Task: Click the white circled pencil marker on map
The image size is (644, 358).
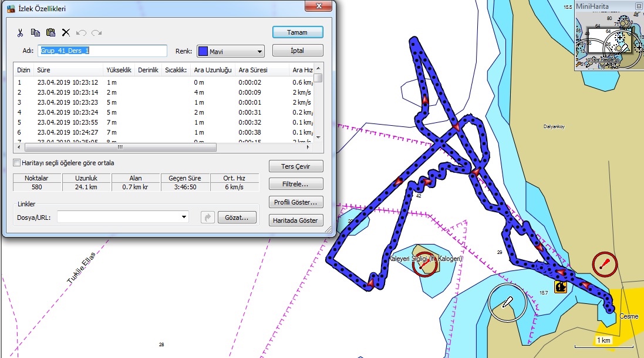Action: (508, 302)
